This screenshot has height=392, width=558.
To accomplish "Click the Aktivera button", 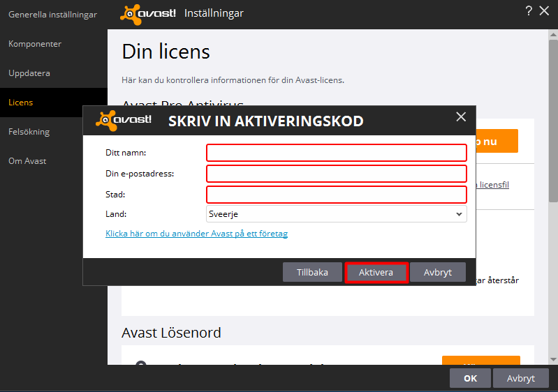I will coord(376,273).
